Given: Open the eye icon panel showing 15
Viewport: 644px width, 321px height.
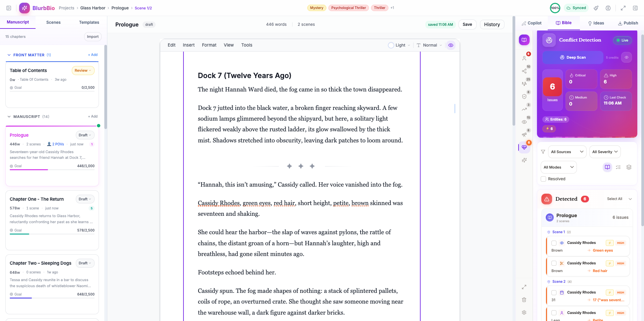Looking at the screenshot, I should (x=524, y=122).
